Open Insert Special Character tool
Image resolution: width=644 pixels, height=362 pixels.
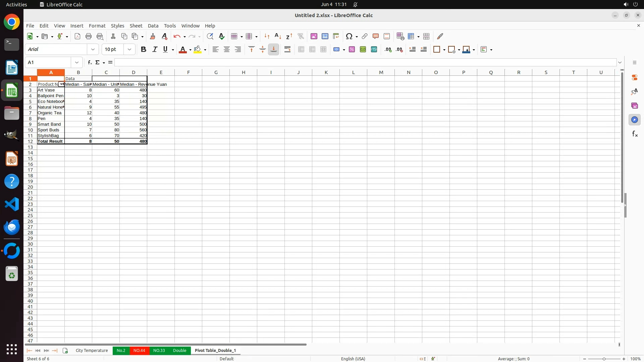point(349,36)
